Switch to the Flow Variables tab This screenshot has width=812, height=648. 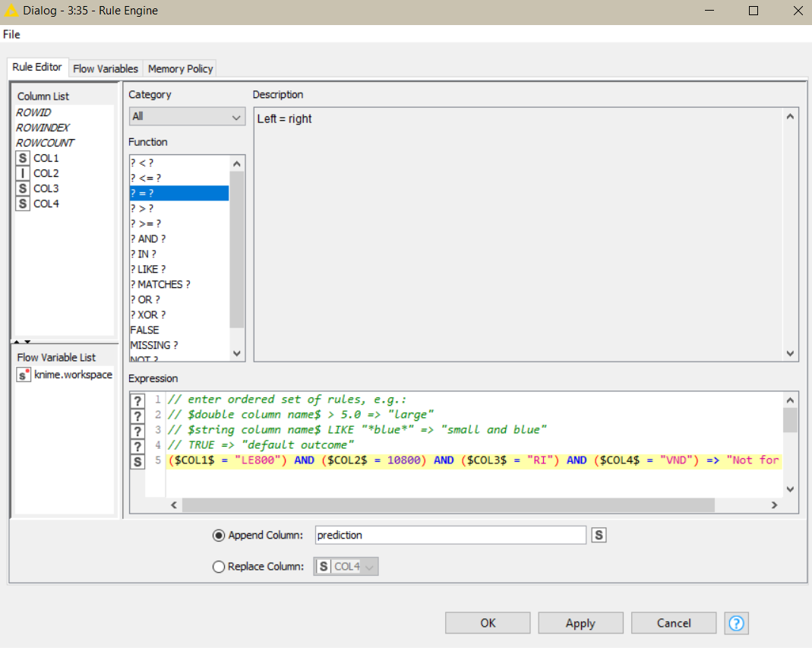105,68
